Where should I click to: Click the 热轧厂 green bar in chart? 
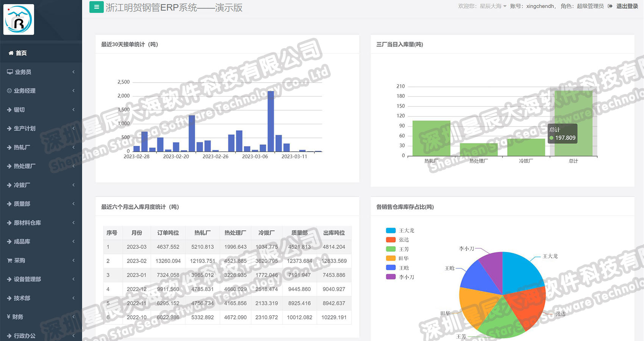431,138
